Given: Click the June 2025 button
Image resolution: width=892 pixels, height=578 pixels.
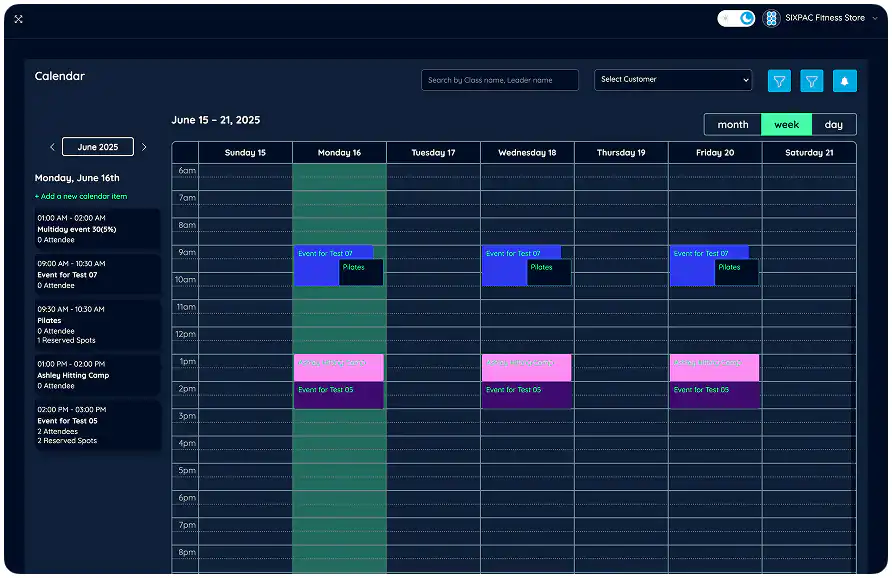Looking at the screenshot, I should pyautogui.click(x=97, y=146).
